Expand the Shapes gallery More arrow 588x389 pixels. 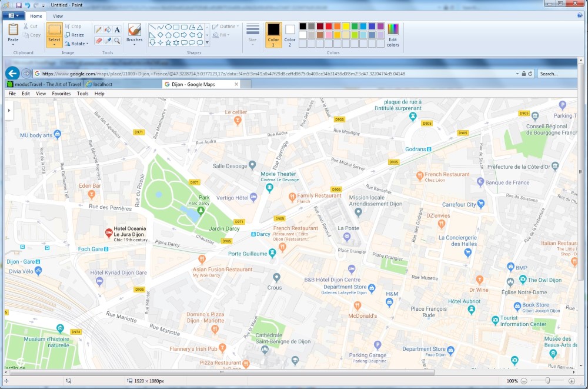tap(208, 43)
